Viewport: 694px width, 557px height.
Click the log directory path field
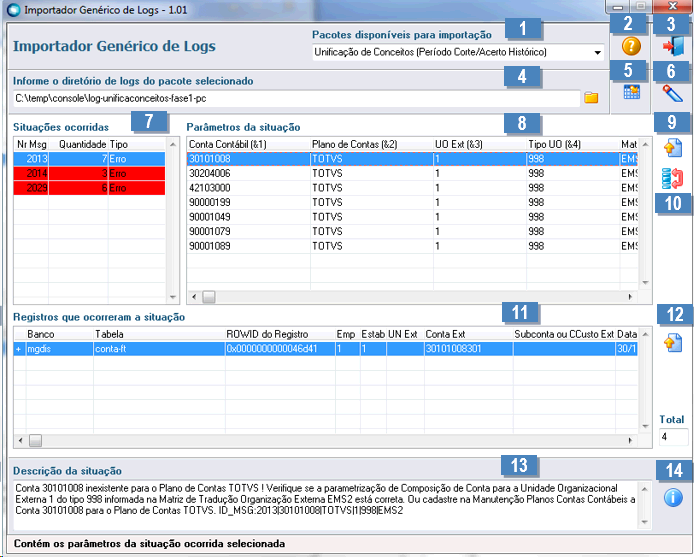(x=296, y=98)
